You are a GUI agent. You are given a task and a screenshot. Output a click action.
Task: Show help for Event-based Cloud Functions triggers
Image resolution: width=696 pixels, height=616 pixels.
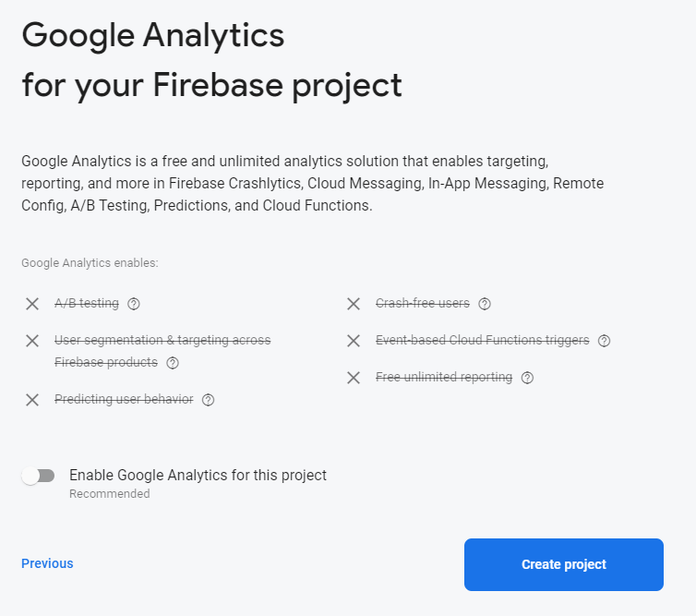click(604, 341)
